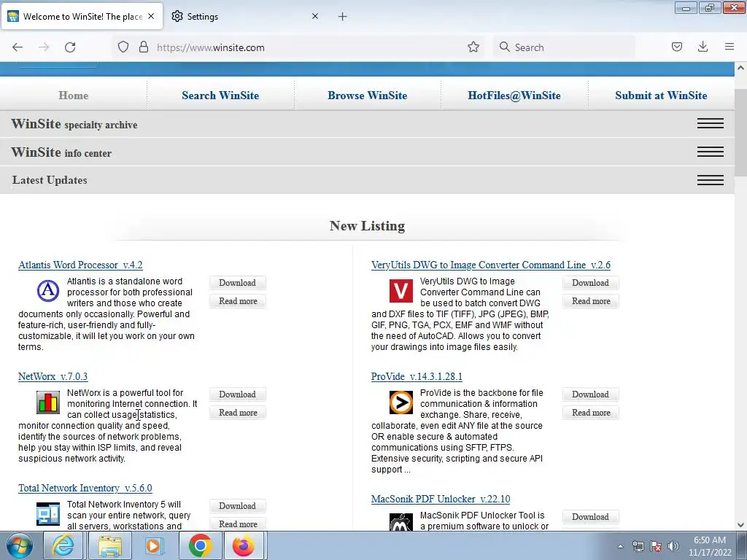Open the VeryUtils DWG to Image Converter link
747x560 pixels.
(491, 265)
